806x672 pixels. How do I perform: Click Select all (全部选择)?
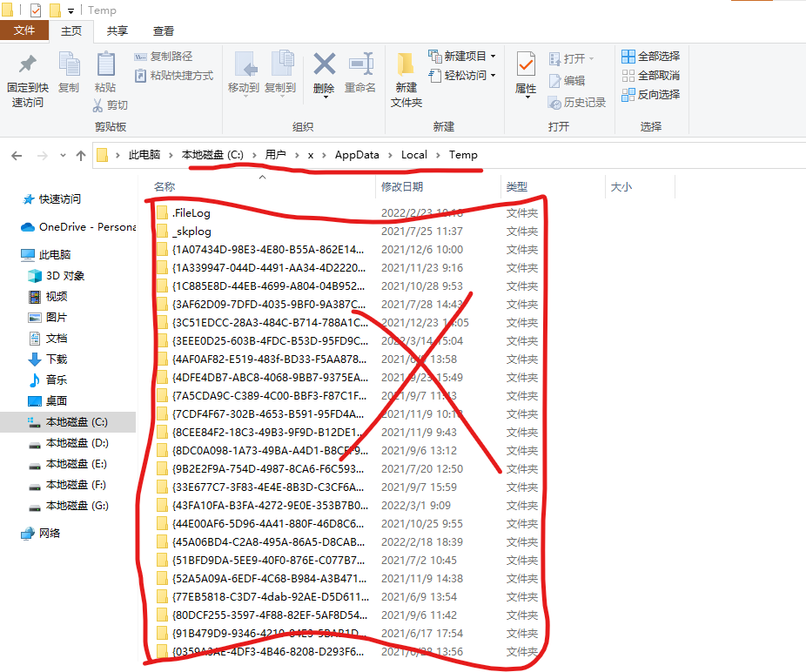point(651,56)
